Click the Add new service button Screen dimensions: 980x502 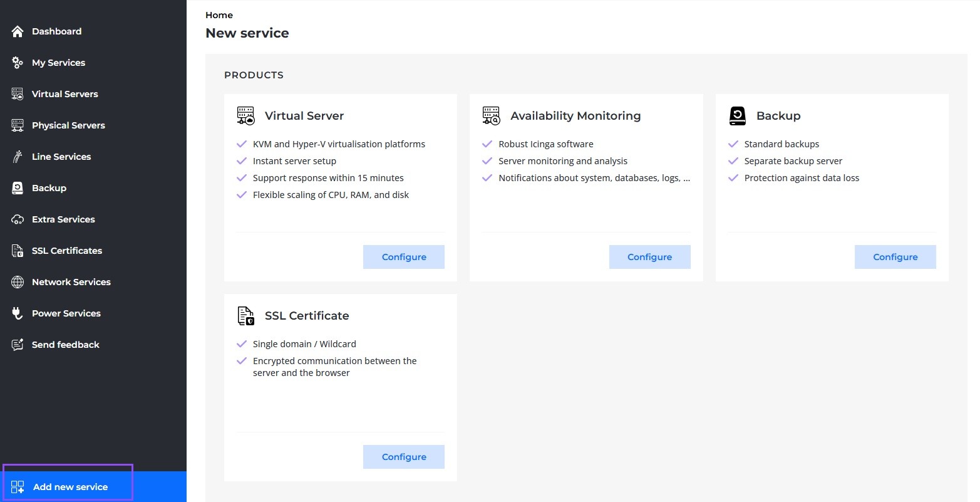(70, 487)
